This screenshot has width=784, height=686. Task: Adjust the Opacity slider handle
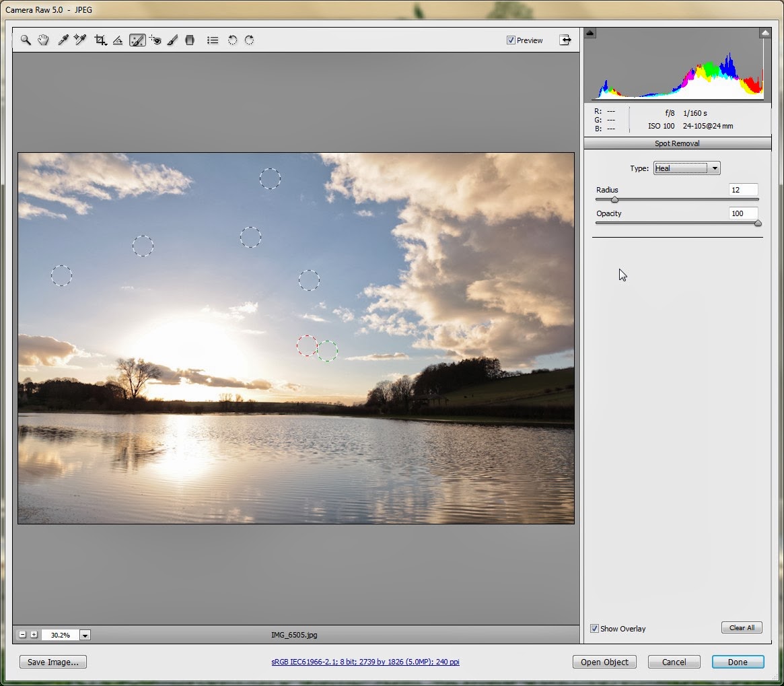758,223
